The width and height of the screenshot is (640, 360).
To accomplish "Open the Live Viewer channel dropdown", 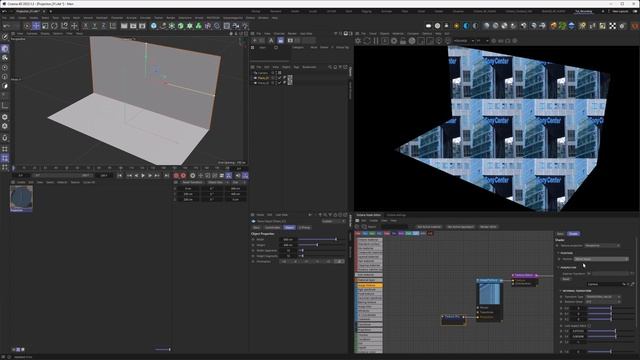I will [464, 41].
